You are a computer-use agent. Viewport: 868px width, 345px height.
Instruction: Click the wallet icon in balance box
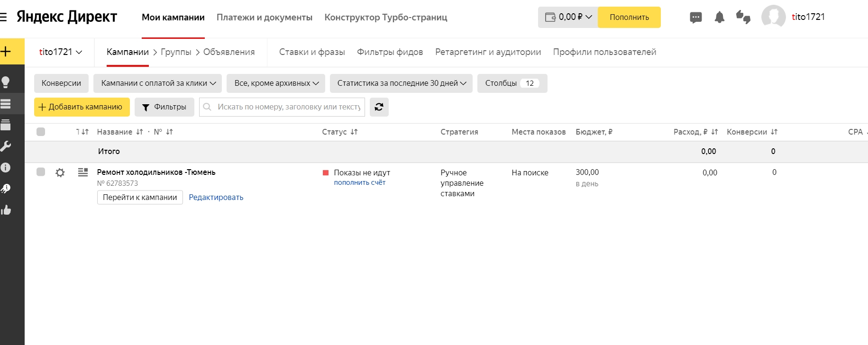click(x=550, y=17)
